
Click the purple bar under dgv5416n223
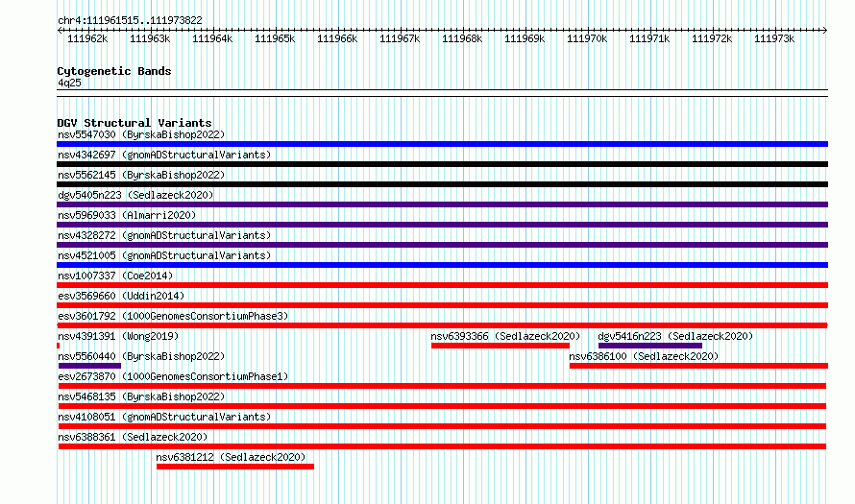(650, 346)
